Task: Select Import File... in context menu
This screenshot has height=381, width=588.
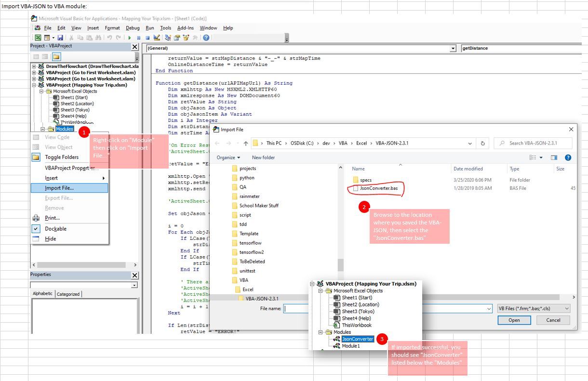Action: 69,188
